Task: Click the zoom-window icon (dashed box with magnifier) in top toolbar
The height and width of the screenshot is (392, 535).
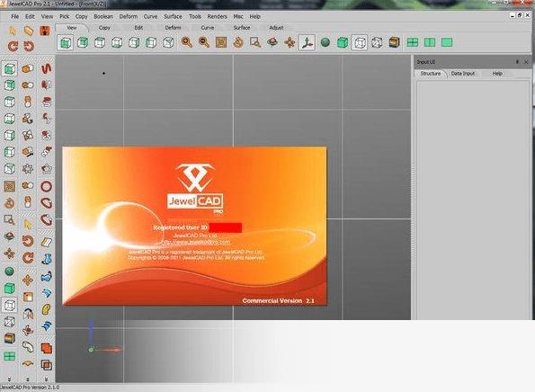Action: pyautogui.click(x=254, y=42)
